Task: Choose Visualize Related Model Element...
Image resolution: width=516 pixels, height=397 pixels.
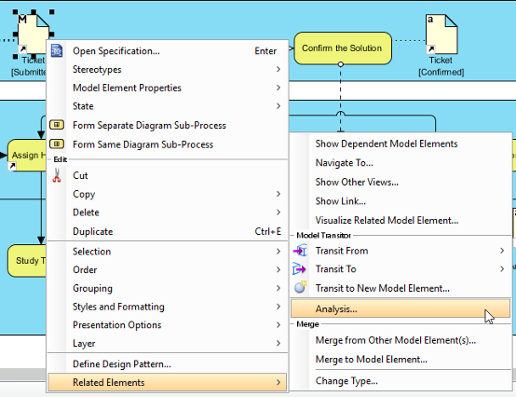Action: click(x=400, y=220)
